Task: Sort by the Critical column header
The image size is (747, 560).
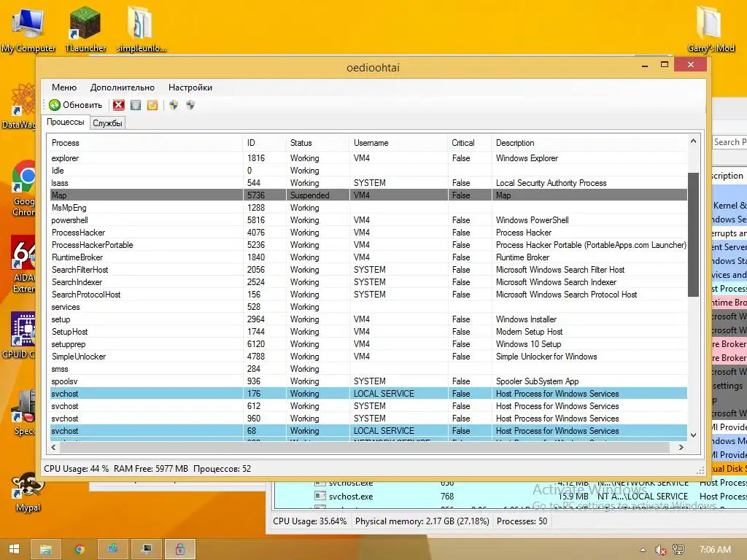Action: point(470,143)
